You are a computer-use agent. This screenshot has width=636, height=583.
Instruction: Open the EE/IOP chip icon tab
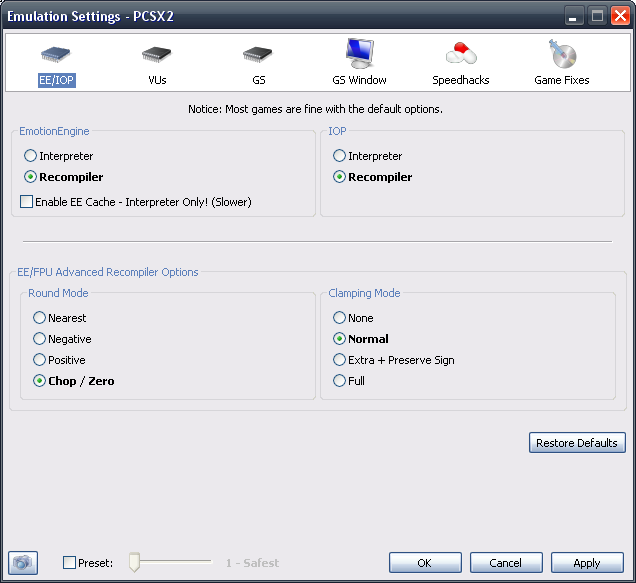tap(56, 54)
